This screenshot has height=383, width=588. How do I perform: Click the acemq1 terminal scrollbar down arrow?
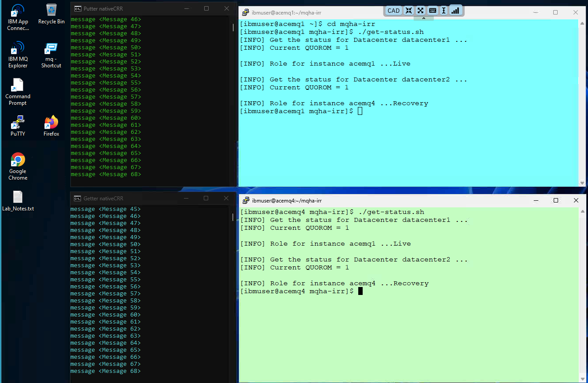pyautogui.click(x=582, y=183)
